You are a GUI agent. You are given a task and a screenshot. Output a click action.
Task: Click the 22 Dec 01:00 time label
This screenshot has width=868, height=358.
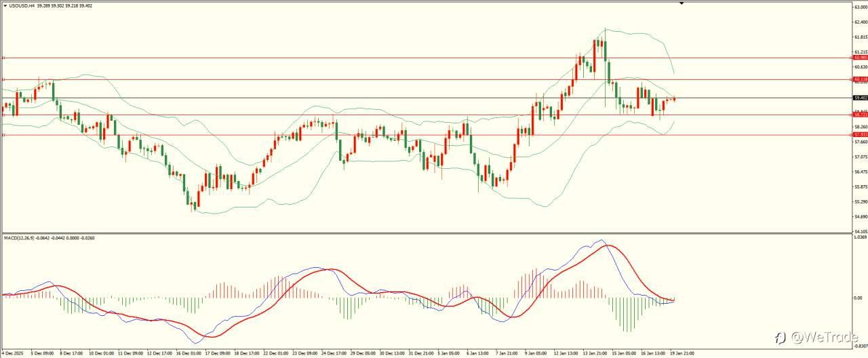pos(276,354)
